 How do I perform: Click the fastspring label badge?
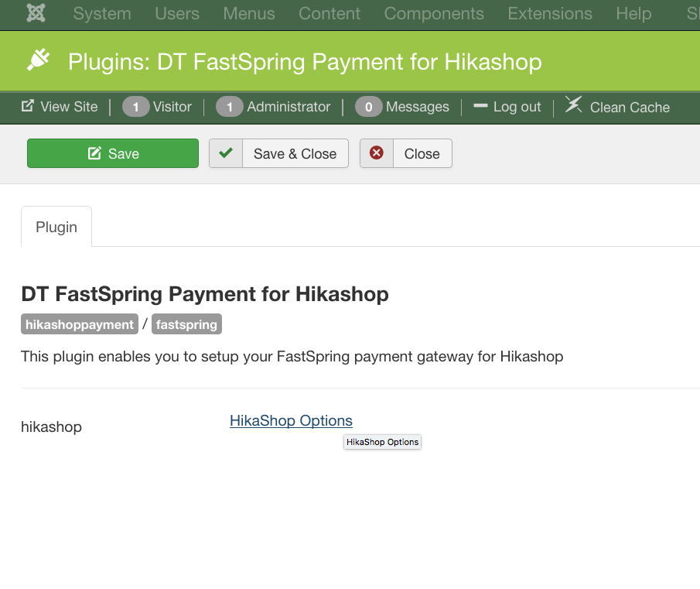[186, 324]
